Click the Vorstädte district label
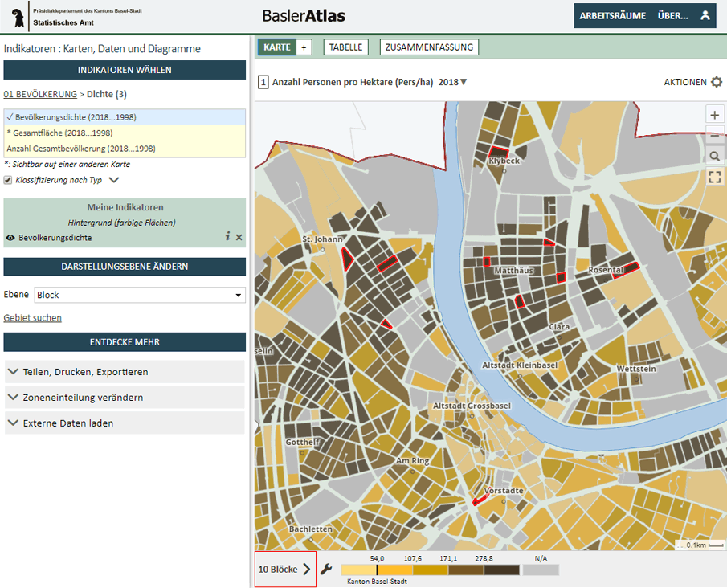Image resolution: width=727 pixels, height=588 pixels. click(504, 490)
